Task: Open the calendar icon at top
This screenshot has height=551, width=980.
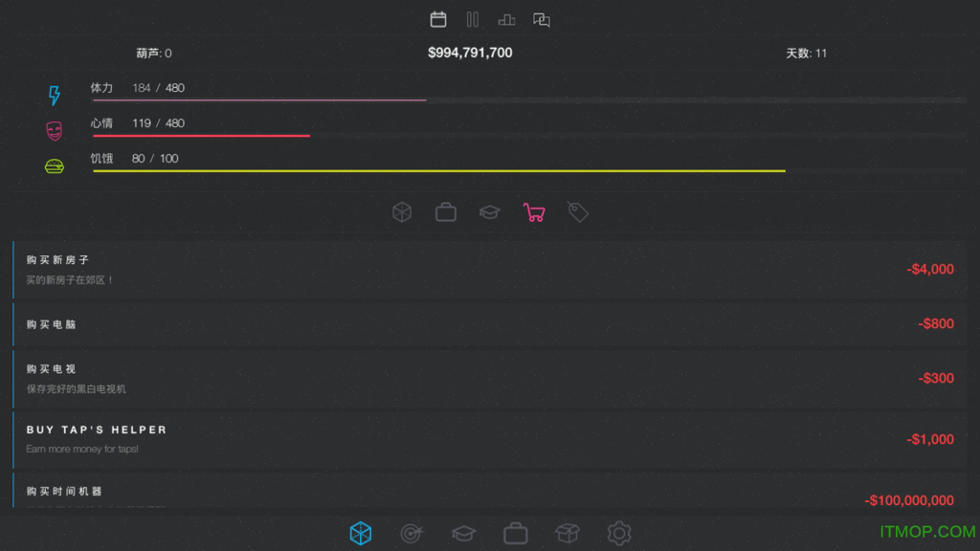Action: 438,19
